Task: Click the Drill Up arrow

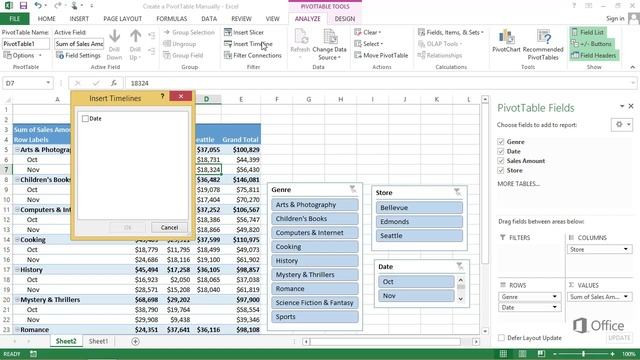Action: (135, 44)
